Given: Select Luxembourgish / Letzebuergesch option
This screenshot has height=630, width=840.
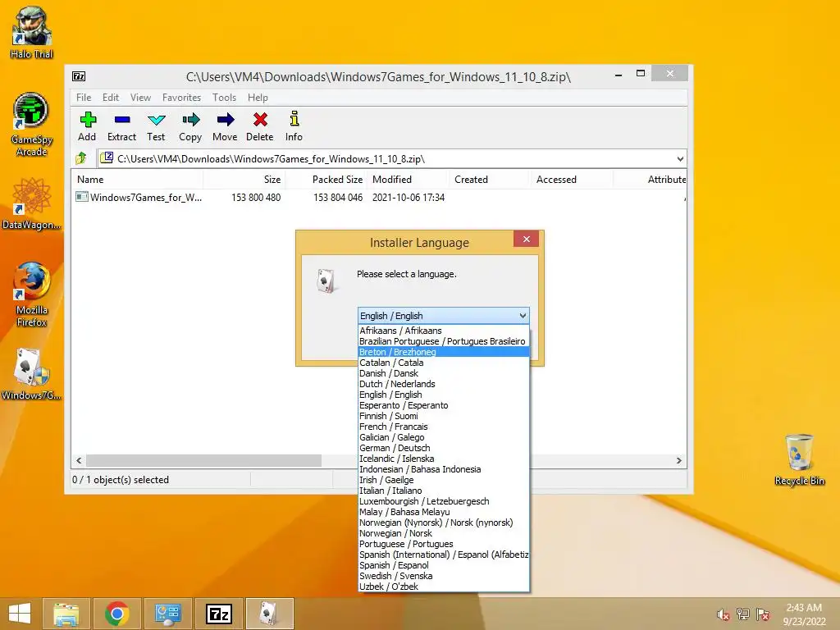Looking at the screenshot, I should (444, 501).
